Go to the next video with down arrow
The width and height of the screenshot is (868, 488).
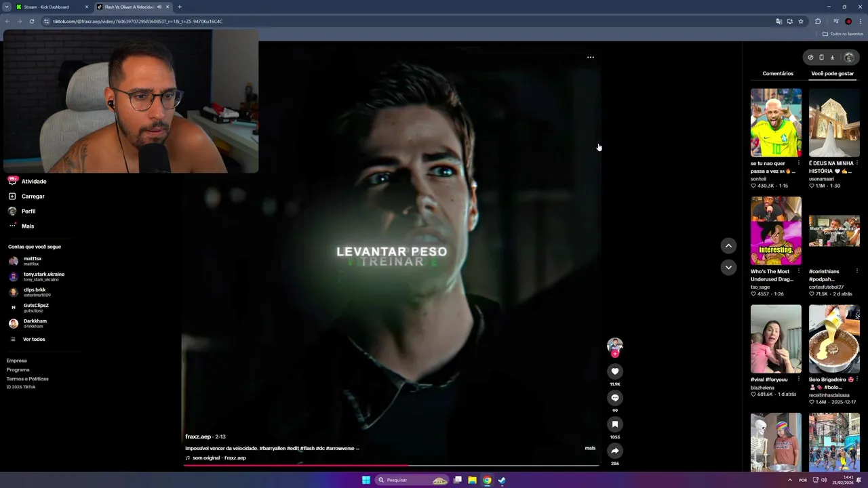[x=728, y=267]
